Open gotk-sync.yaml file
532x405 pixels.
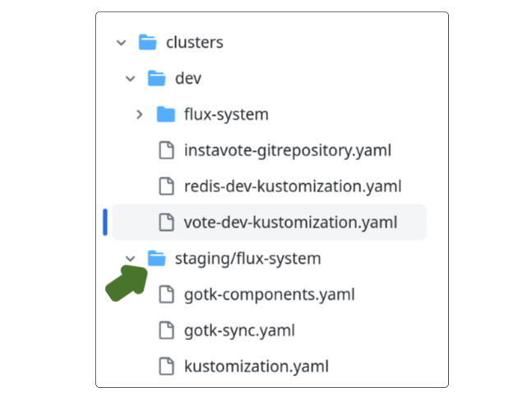239,330
